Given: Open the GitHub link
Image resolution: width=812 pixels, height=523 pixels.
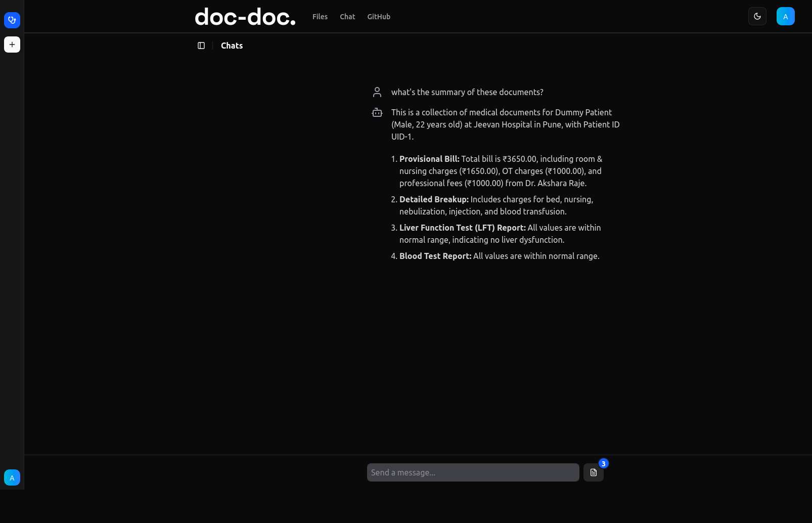Looking at the screenshot, I should click(379, 17).
